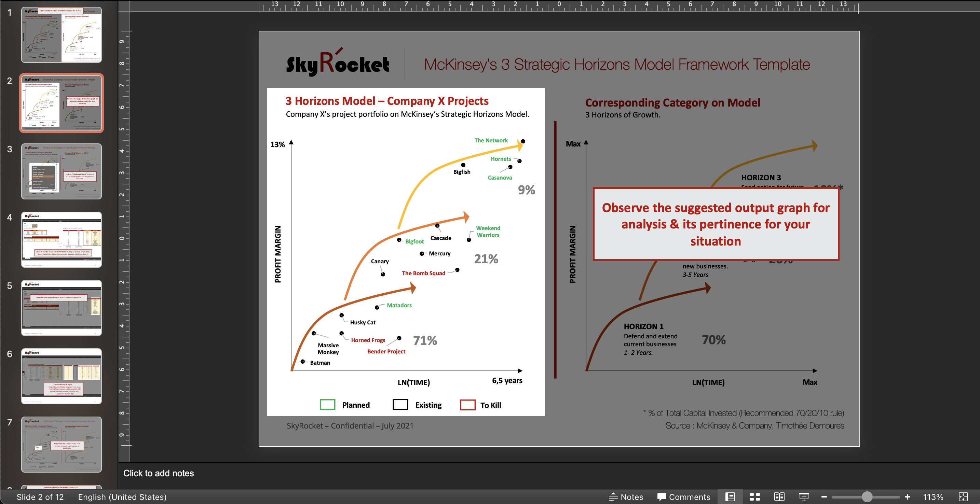Open Slide Sorter view

coord(754,497)
